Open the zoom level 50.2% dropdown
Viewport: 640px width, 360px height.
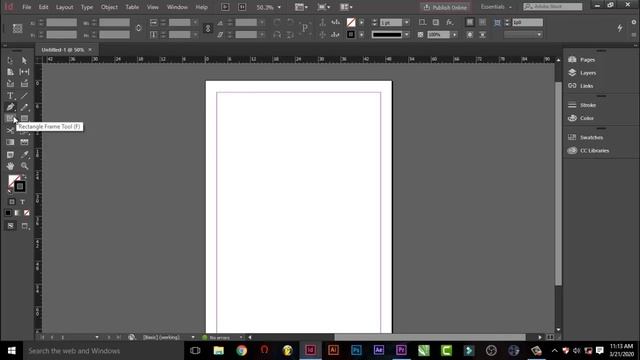[x=279, y=7]
